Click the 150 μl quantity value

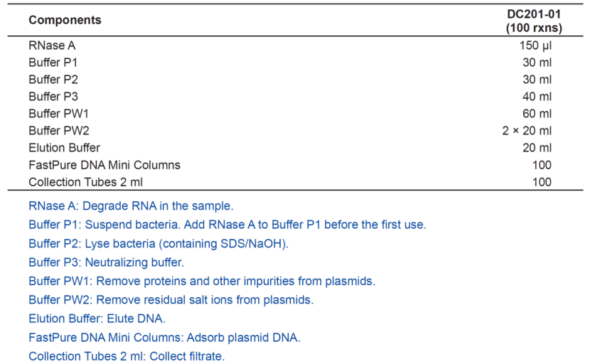click(535, 45)
